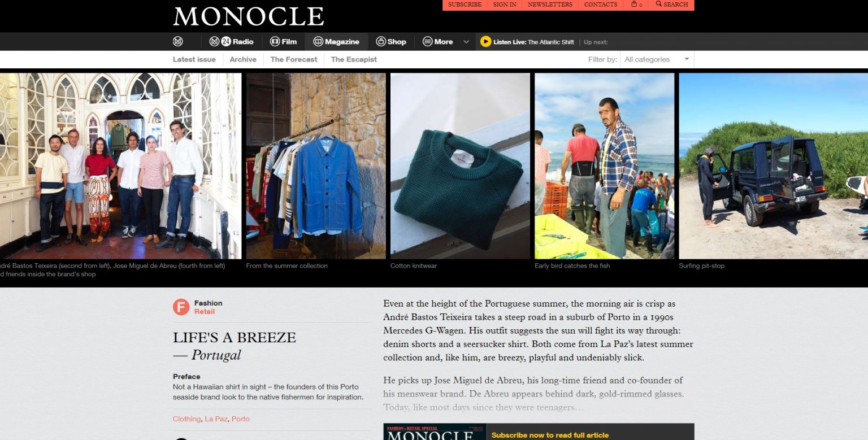
Task: Open the shopping bag icon
Action: coord(636,5)
